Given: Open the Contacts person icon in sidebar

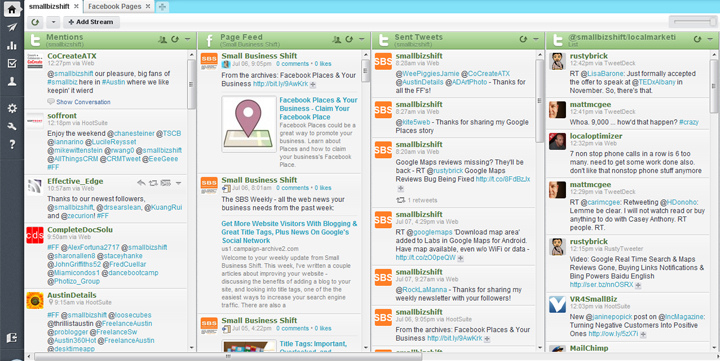Looking at the screenshot, I should pos(12,81).
